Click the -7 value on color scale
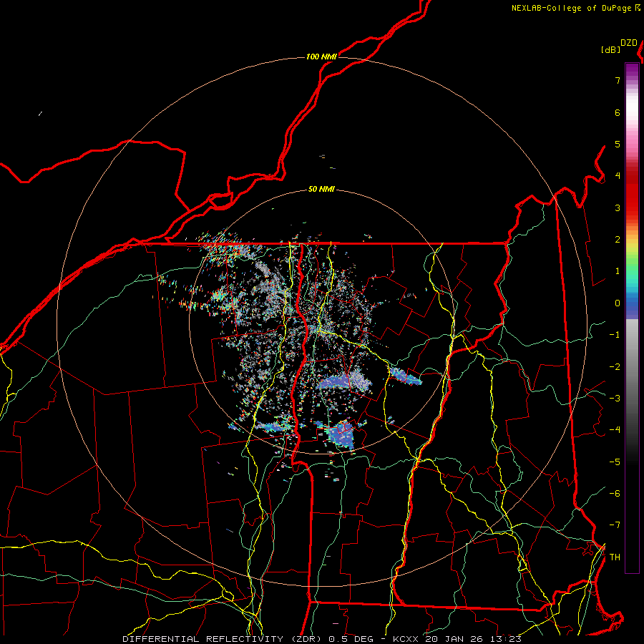The height and width of the screenshot is (644, 644). coord(615,525)
